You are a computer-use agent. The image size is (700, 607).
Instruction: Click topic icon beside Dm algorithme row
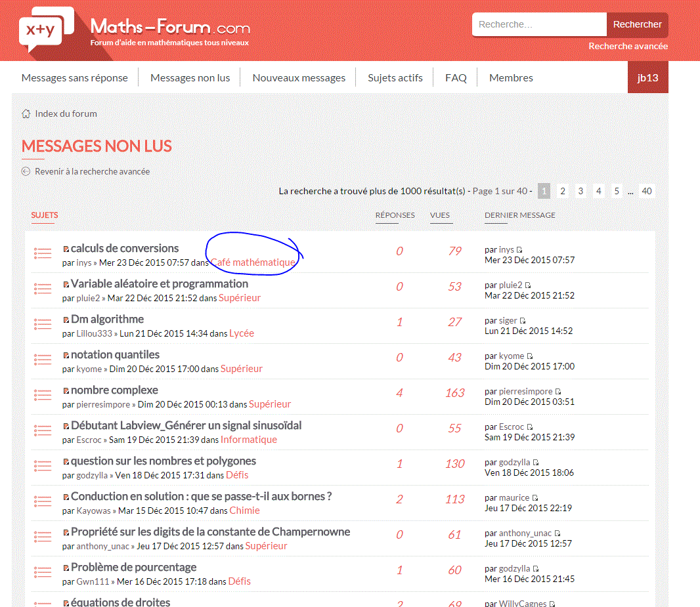click(x=43, y=324)
